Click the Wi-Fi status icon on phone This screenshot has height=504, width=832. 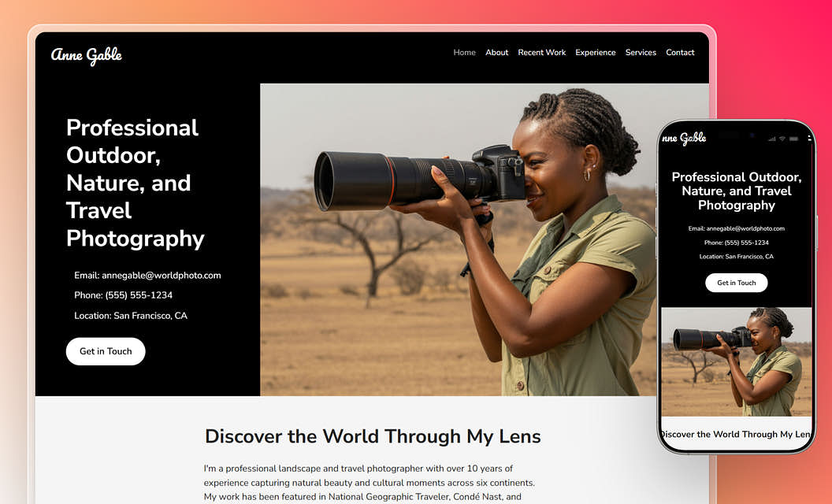pos(782,139)
